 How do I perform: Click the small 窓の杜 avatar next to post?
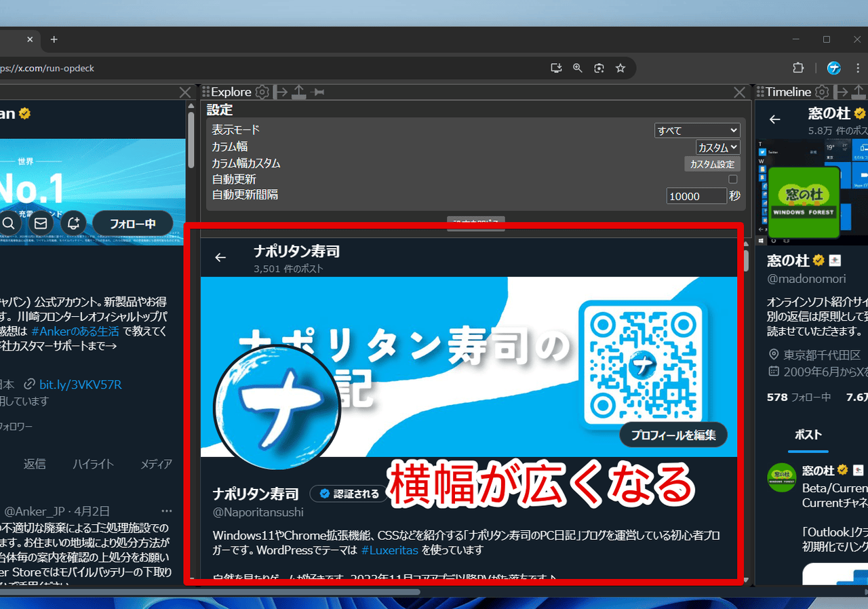(x=781, y=477)
